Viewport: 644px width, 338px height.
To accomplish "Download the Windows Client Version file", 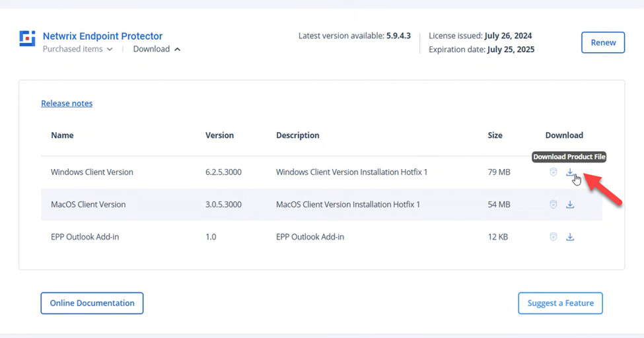I will pyautogui.click(x=570, y=172).
